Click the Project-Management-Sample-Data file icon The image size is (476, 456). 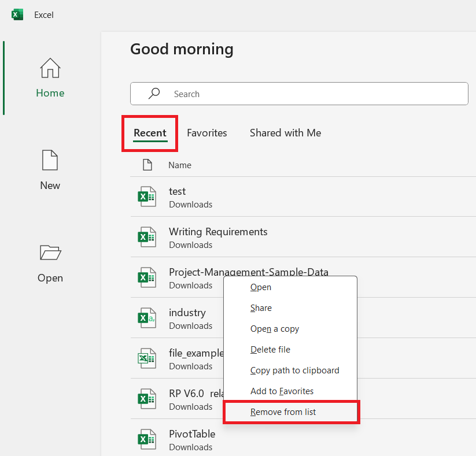[x=147, y=277]
